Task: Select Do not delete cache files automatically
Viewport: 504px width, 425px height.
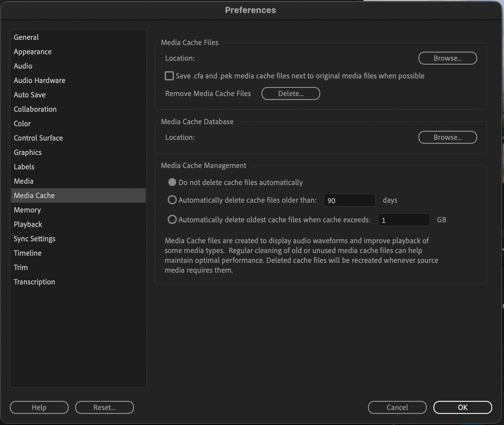Action: tap(172, 182)
